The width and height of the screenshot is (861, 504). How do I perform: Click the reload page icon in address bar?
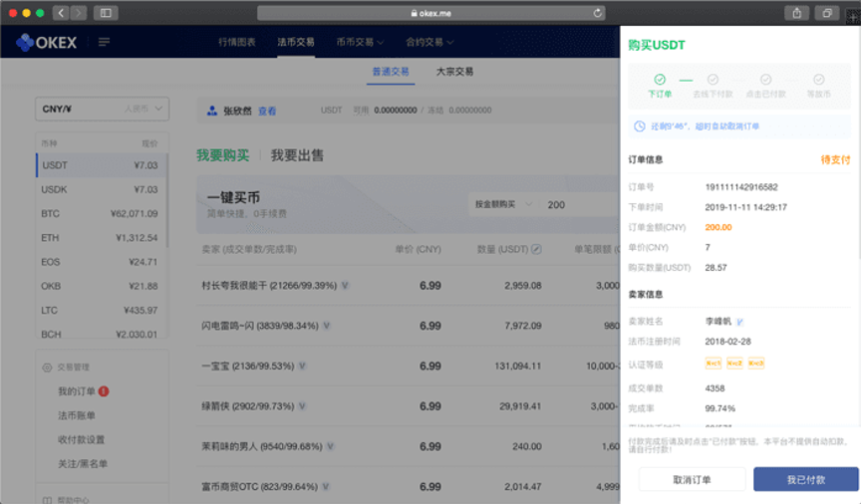pyautogui.click(x=598, y=13)
